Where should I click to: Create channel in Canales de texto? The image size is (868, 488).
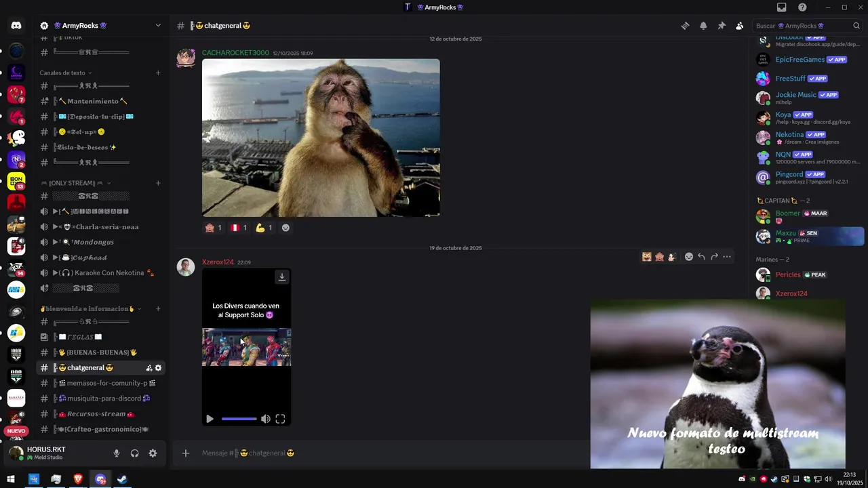tap(158, 73)
